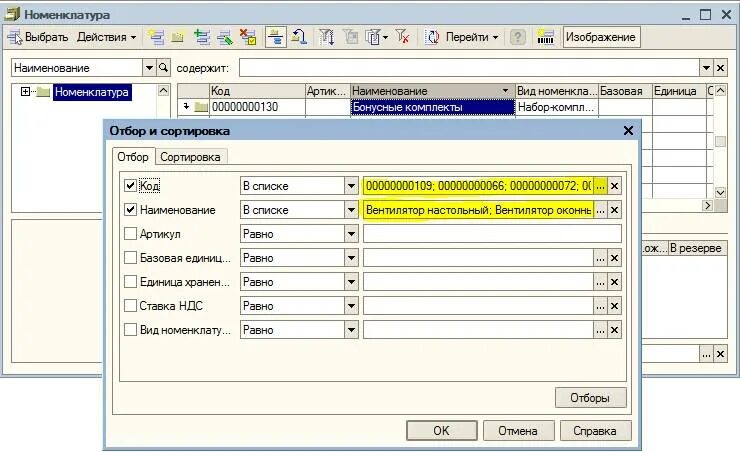
Task: Enable the Единица хранения filter checkbox
Action: click(130, 282)
